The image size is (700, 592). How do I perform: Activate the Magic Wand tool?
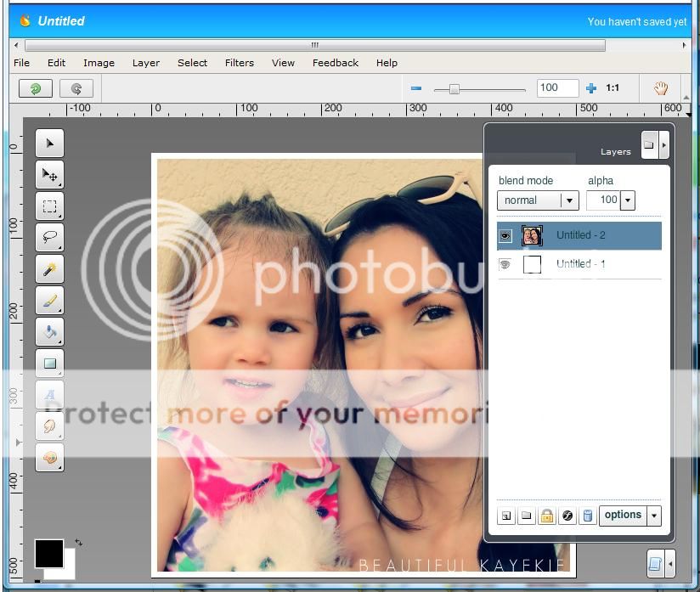tap(49, 269)
